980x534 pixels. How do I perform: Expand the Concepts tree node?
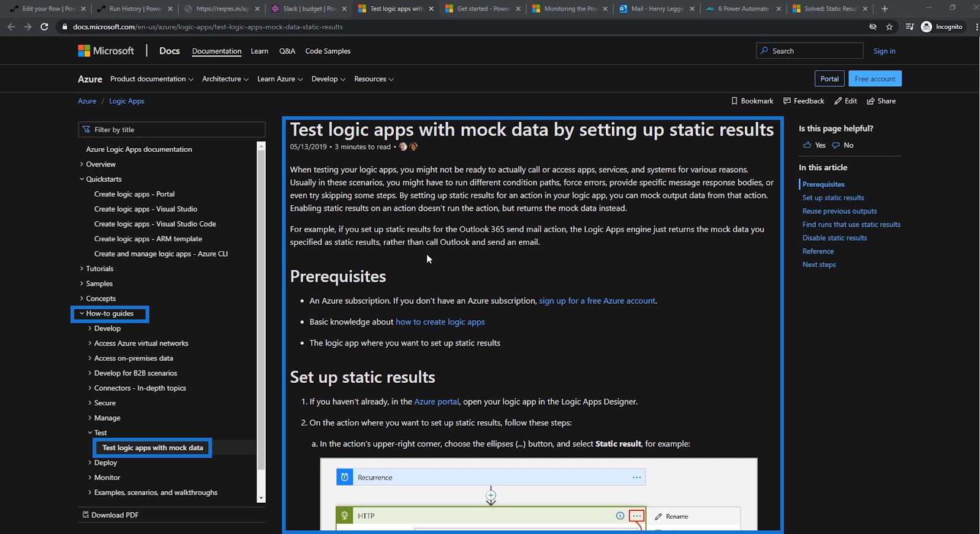[82, 299]
